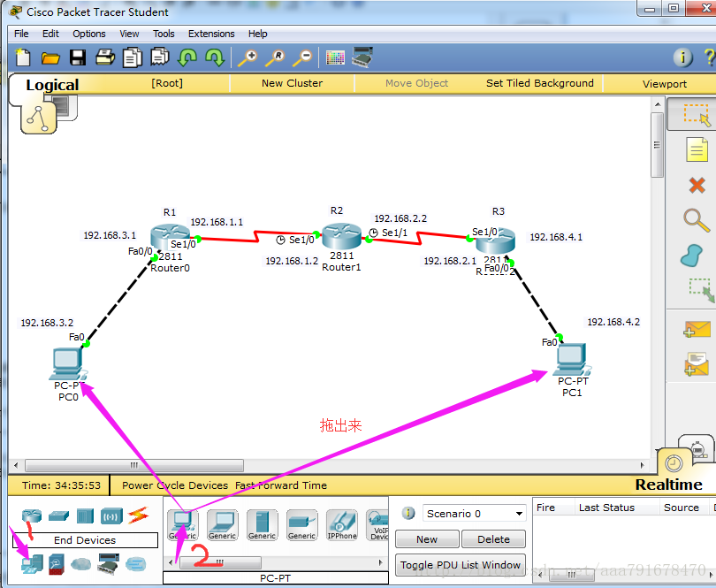The image size is (716, 588).
Task: Click the Undo arrow icon
Action: click(187, 57)
